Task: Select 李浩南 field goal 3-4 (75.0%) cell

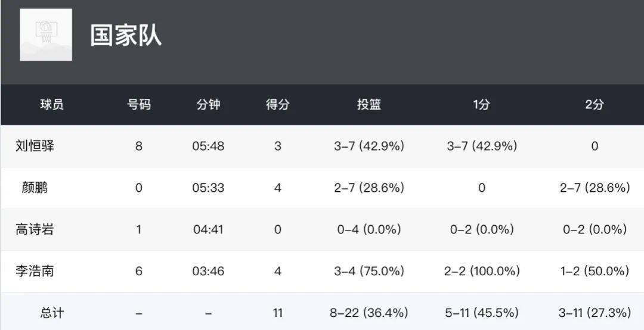Action: pyautogui.click(x=369, y=271)
